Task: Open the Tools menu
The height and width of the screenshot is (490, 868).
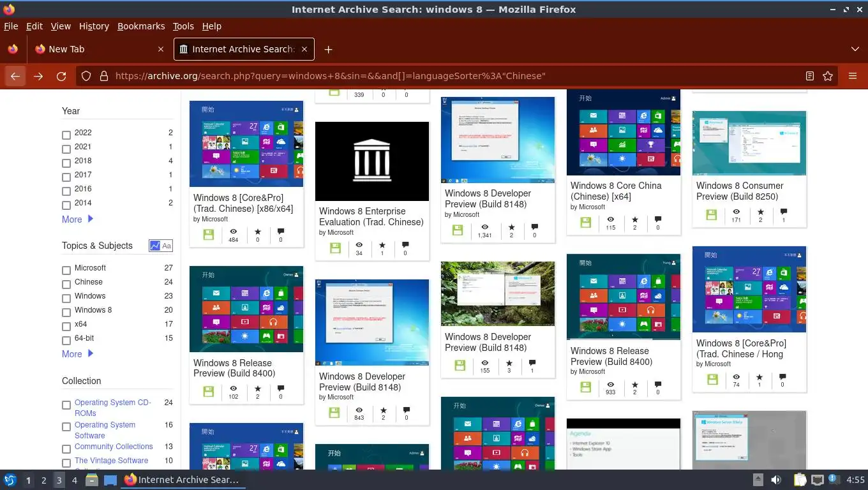Action: pyautogui.click(x=183, y=26)
